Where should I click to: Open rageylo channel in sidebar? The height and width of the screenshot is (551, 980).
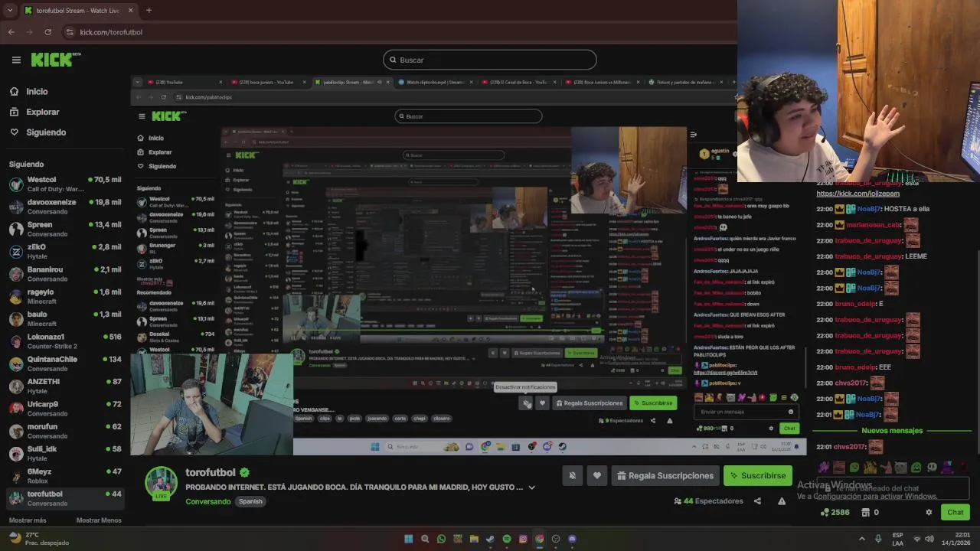pos(65,296)
